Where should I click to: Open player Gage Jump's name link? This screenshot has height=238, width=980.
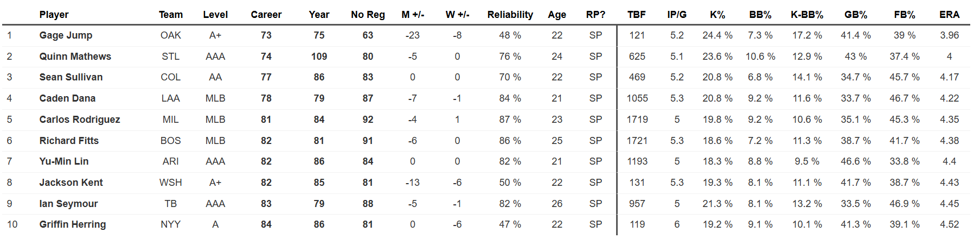[66, 35]
